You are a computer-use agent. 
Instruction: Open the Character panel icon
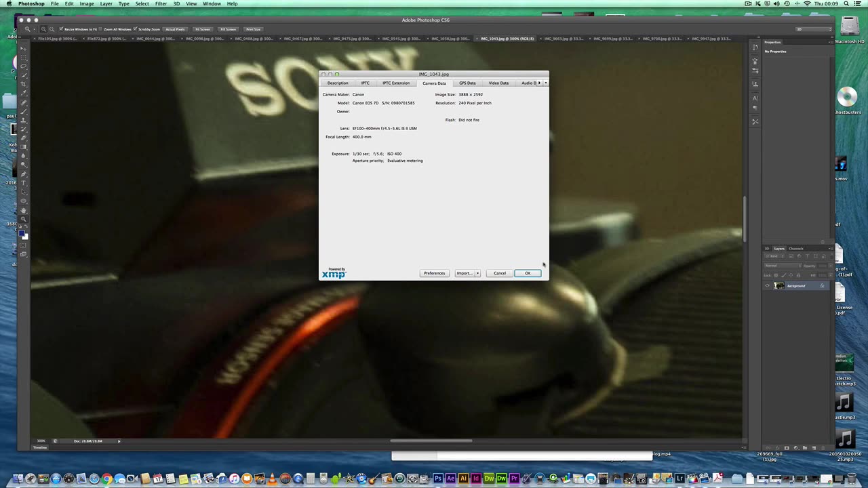tap(755, 98)
